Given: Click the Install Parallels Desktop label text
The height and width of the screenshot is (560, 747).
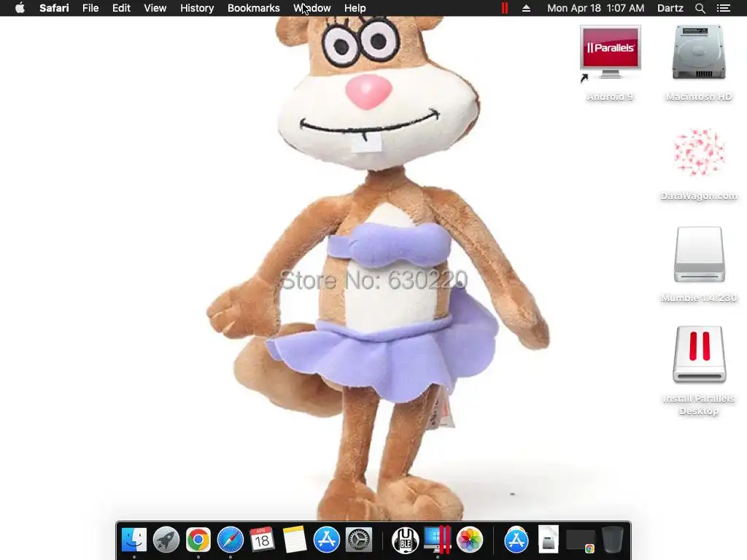Looking at the screenshot, I should click(699, 405).
